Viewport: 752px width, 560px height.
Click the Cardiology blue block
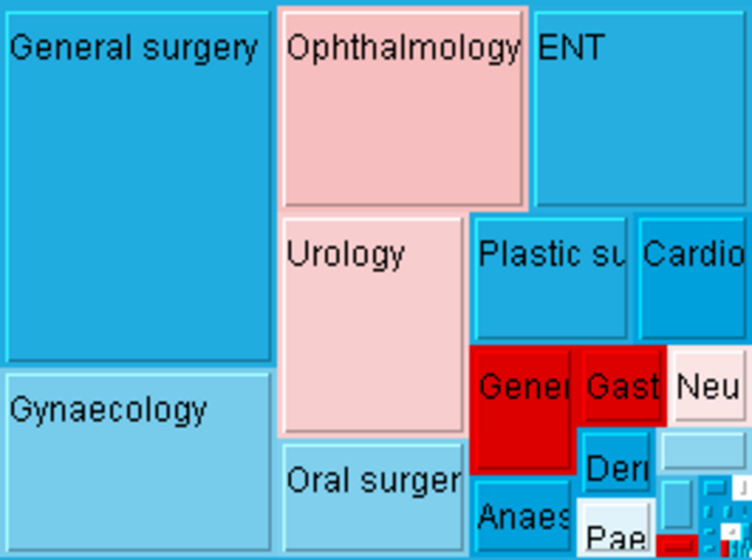(693, 279)
